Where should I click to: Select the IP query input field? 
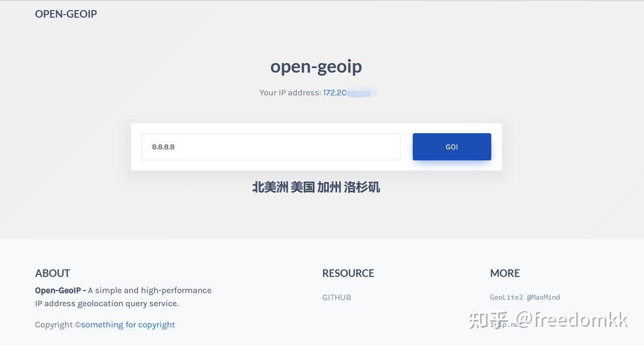pyautogui.click(x=271, y=147)
